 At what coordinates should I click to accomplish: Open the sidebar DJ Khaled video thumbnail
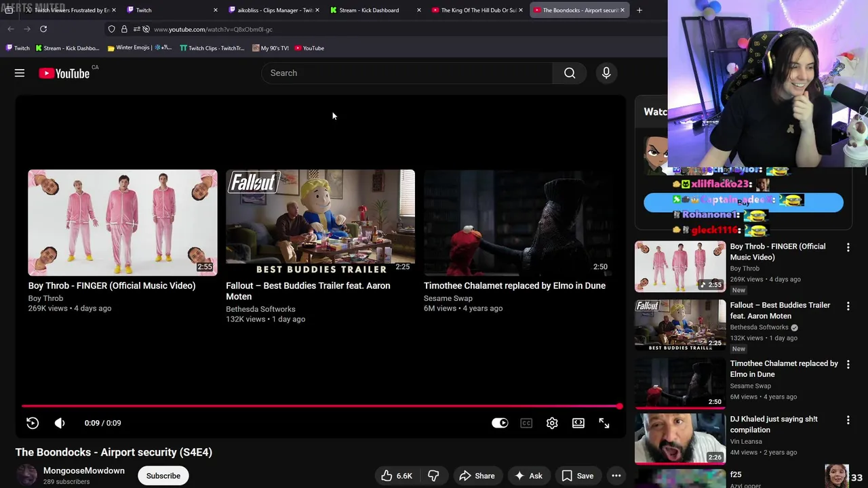tap(680, 439)
